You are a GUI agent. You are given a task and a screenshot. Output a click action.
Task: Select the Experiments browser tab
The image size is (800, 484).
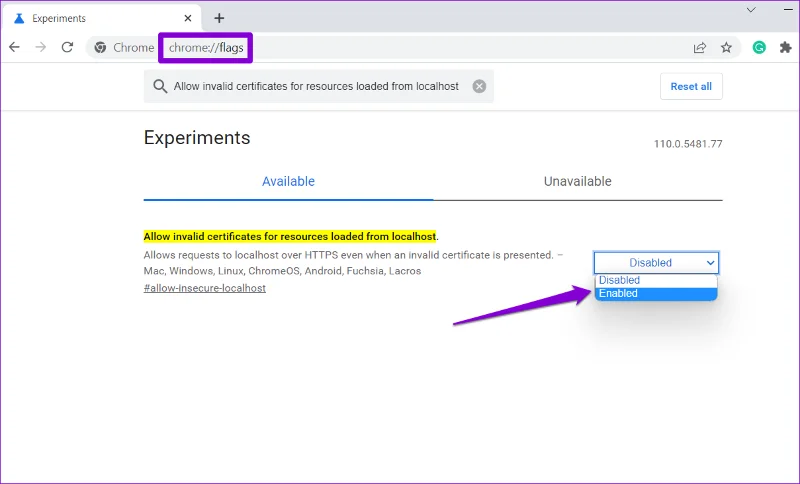102,18
